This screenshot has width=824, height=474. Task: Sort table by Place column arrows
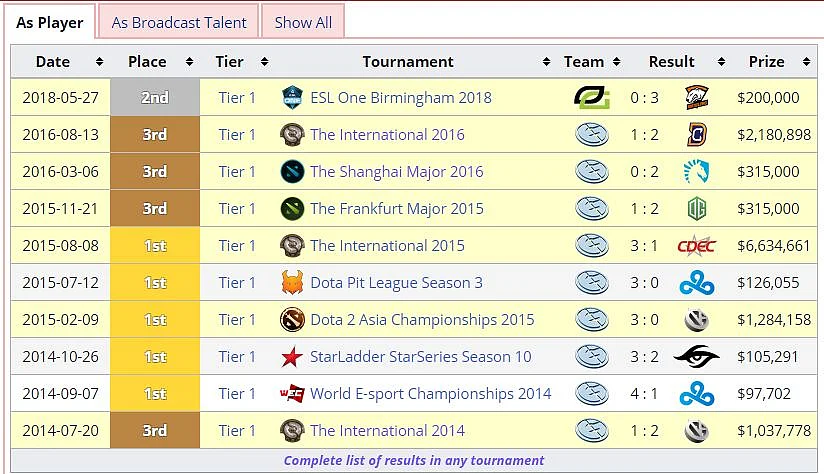click(189, 62)
